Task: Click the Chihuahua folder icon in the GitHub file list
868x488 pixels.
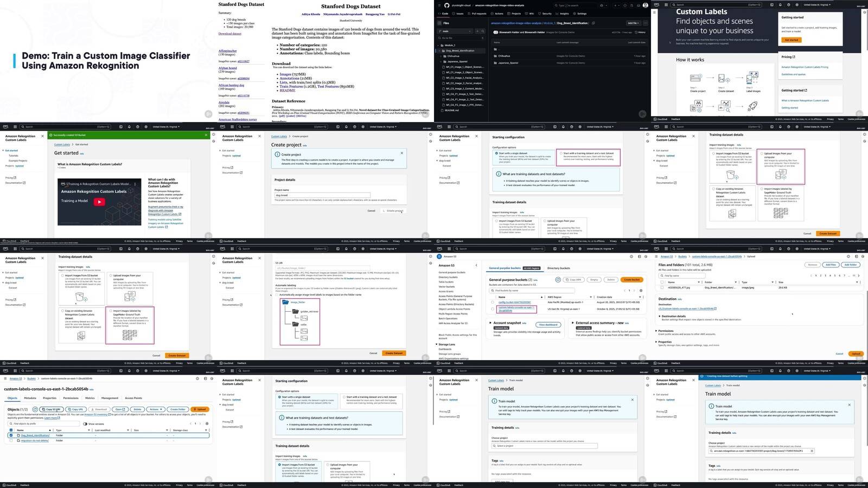Action: (495, 56)
